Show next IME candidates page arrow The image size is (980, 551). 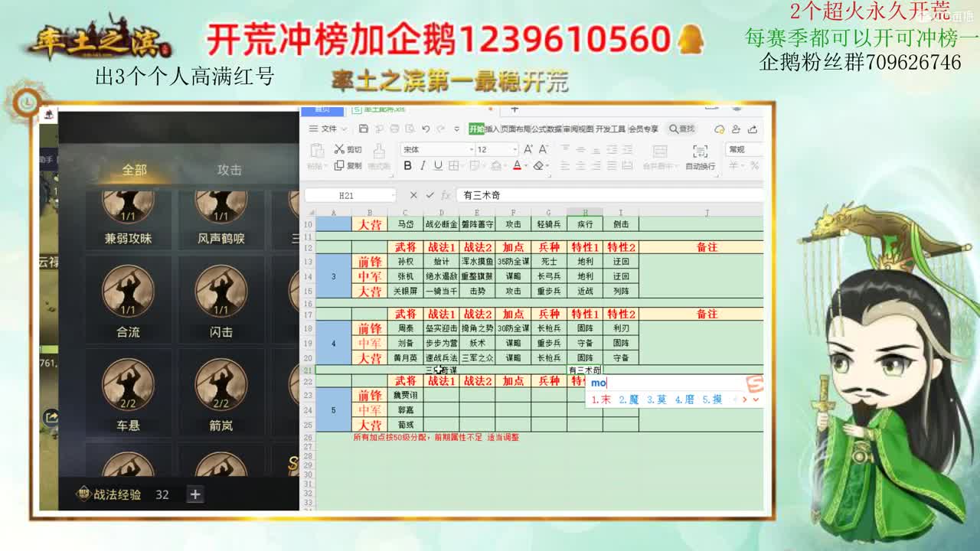pyautogui.click(x=744, y=399)
